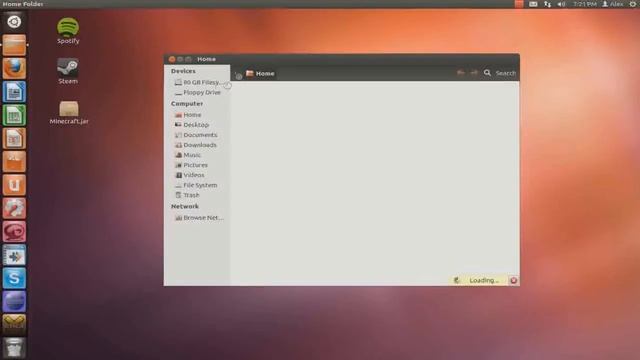Open Ubuntu Software Center shopping bag icon
Screen dimensions: 640x360
[14, 162]
